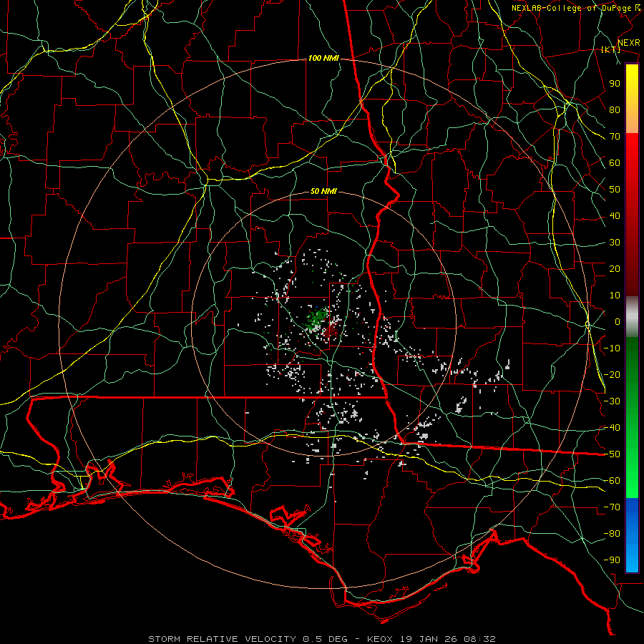
Task: Click the -20 value on the velocity scale
Action: coord(612,374)
